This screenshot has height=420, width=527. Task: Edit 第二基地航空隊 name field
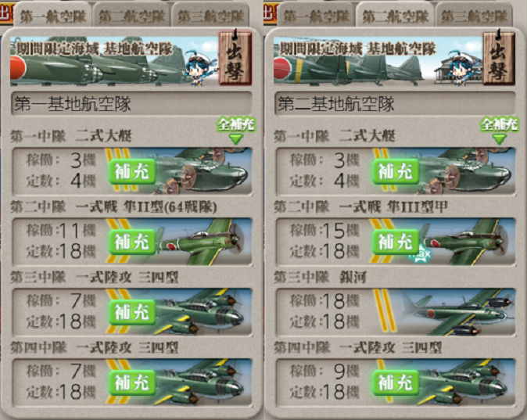[x=396, y=103]
